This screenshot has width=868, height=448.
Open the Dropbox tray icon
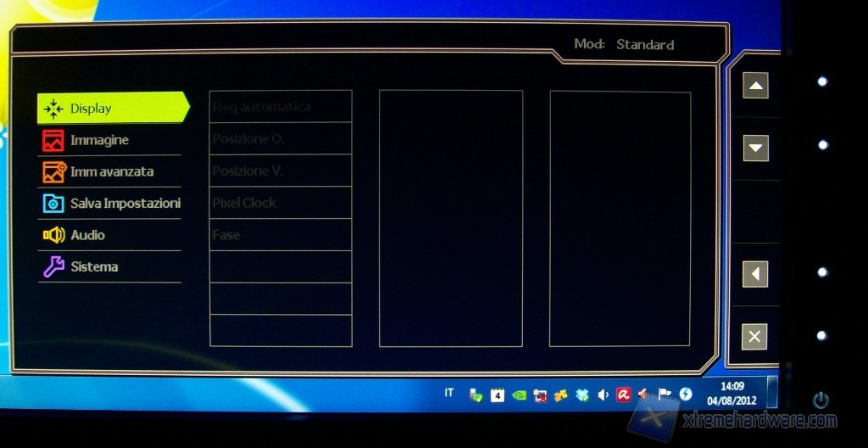pyautogui.click(x=581, y=395)
